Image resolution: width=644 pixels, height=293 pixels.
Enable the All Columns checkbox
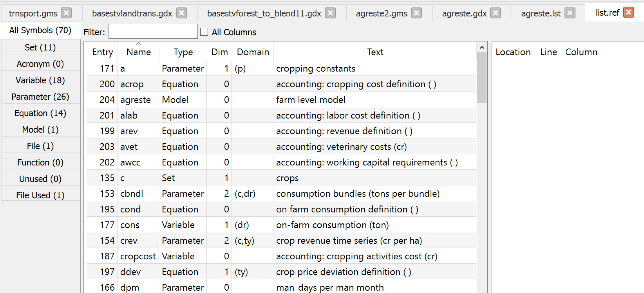click(x=204, y=32)
